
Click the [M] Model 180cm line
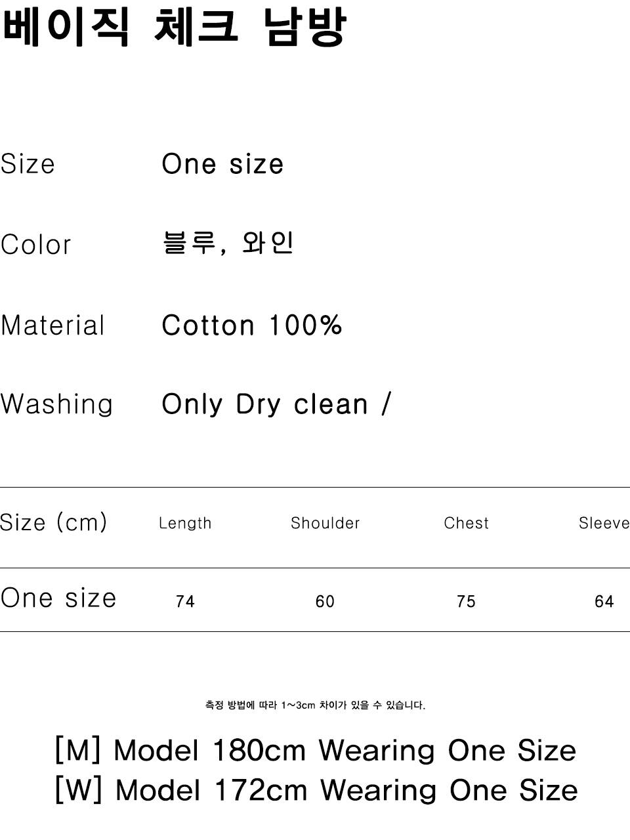(x=316, y=750)
